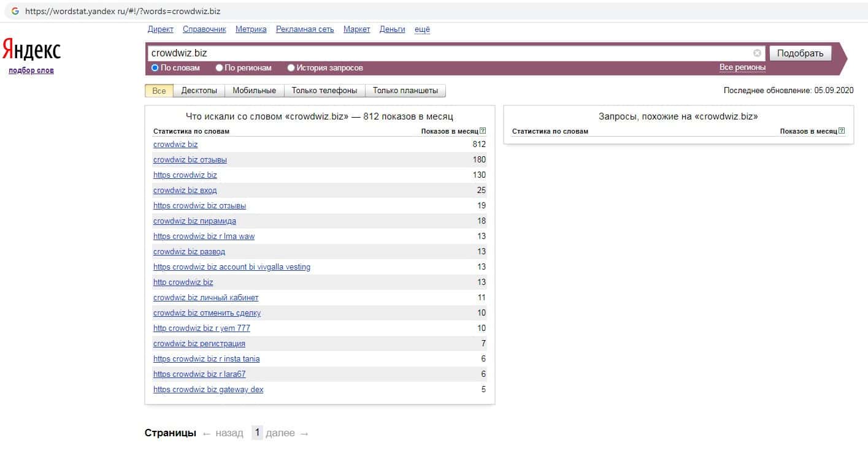Click the Yandex logo

(x=32, y=50)
